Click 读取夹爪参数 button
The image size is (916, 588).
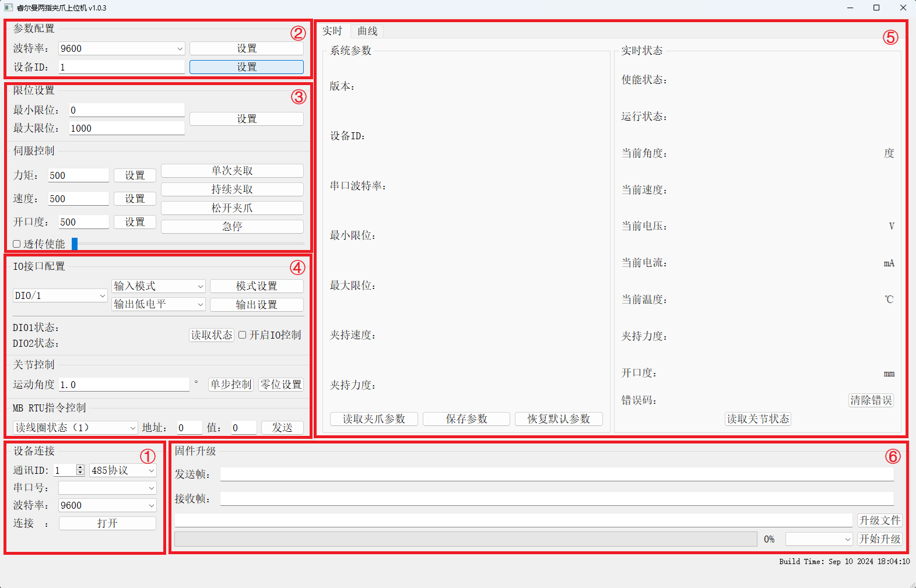pos(374,419)
